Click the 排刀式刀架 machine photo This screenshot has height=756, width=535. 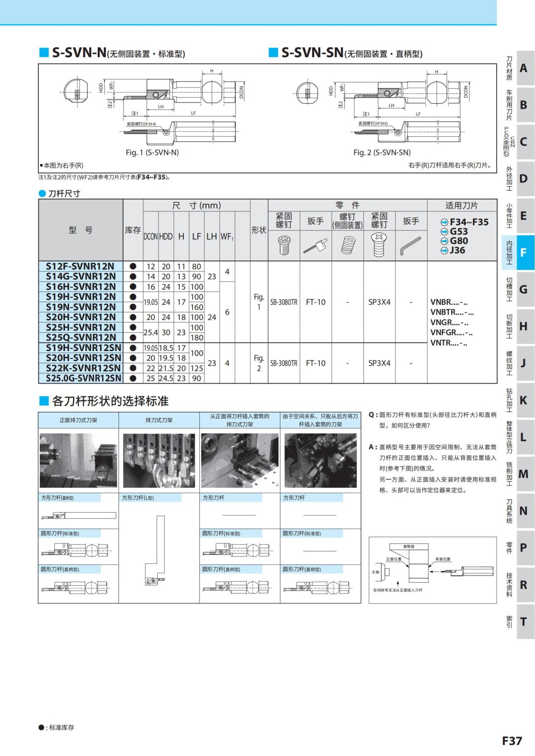(x=159, y=460)
